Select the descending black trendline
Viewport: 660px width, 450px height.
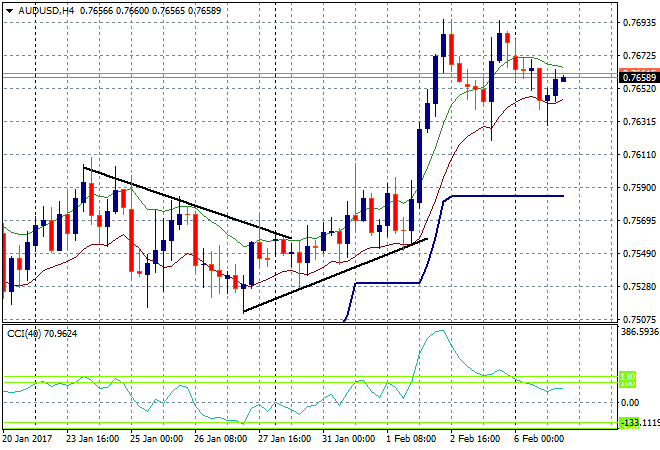[x=187, y=203]
